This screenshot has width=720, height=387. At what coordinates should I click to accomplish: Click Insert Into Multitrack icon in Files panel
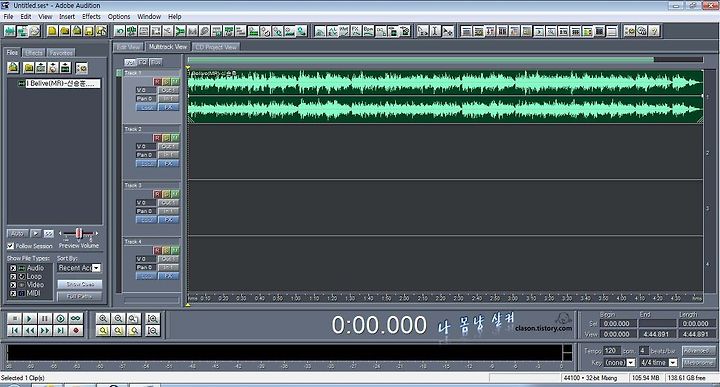tap(41, 68)
